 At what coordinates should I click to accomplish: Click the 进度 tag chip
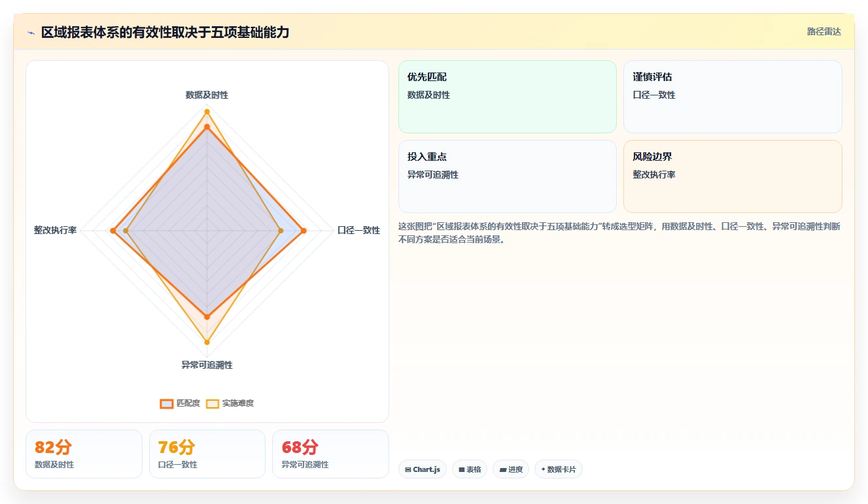[x=511, y=469]
